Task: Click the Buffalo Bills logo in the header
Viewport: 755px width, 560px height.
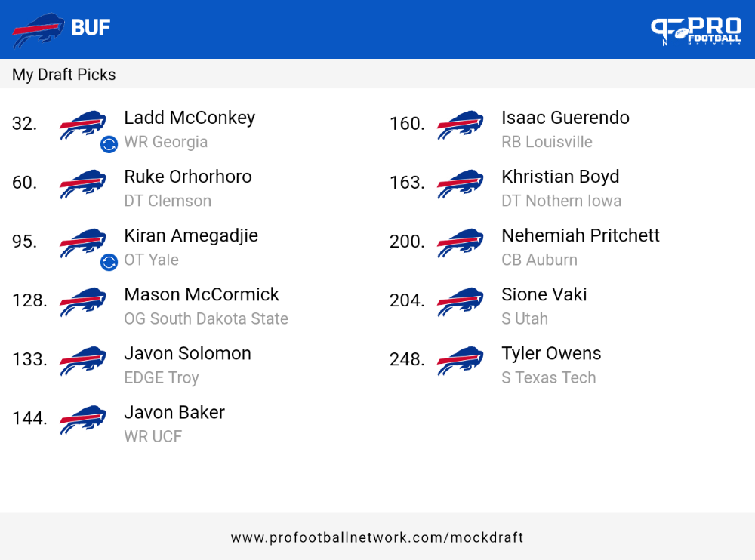Action: 38,30
